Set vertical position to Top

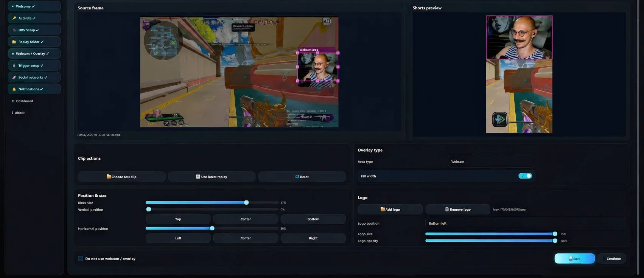click(x=178, y=219)
